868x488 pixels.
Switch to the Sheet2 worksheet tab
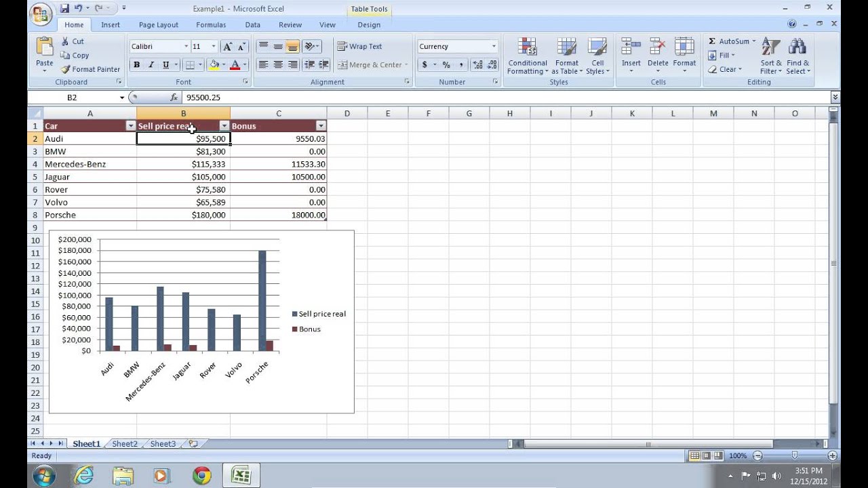pyautogui.click(x=125, y=444)
